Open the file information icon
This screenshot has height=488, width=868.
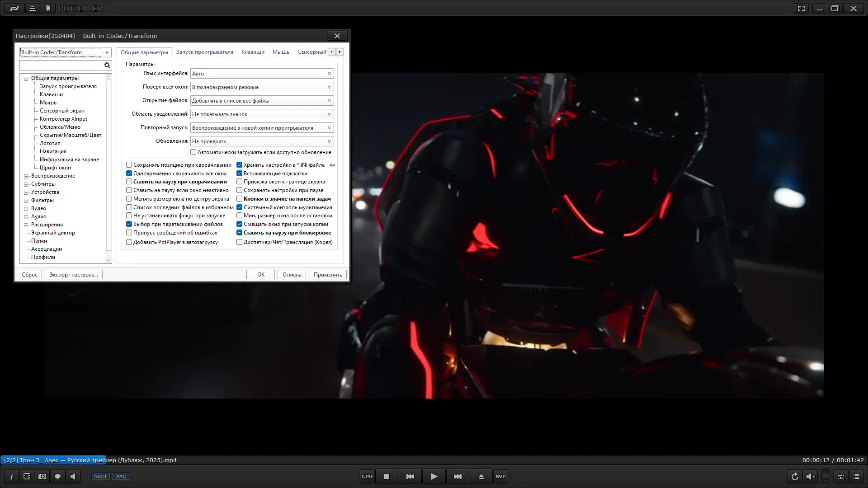click(12, 476)
